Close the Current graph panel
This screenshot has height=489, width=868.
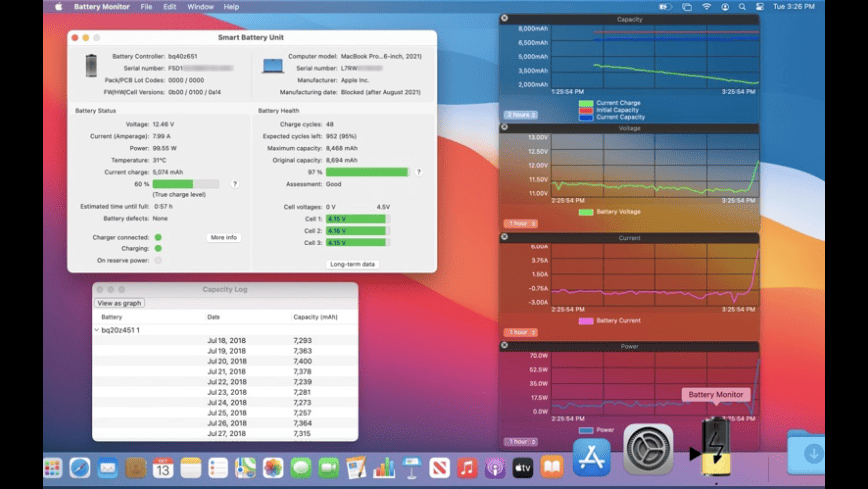[x=504, y=237]
